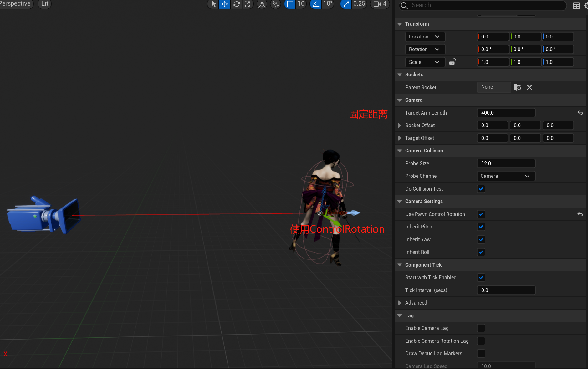The image size is (588, 369).
Task: Select the translate move tool
Action: click(225, 4)
